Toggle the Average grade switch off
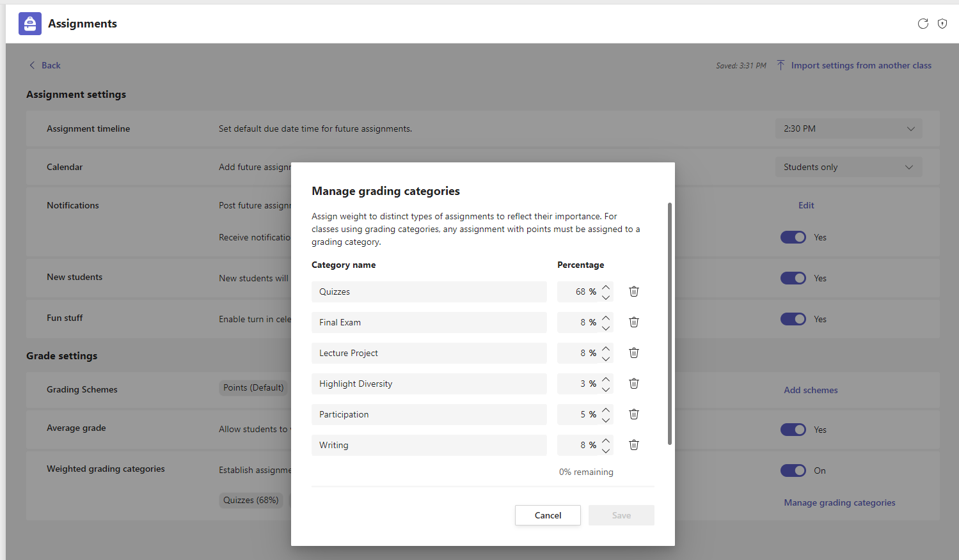This screenshot has height=560, width=959. point(793,430)
